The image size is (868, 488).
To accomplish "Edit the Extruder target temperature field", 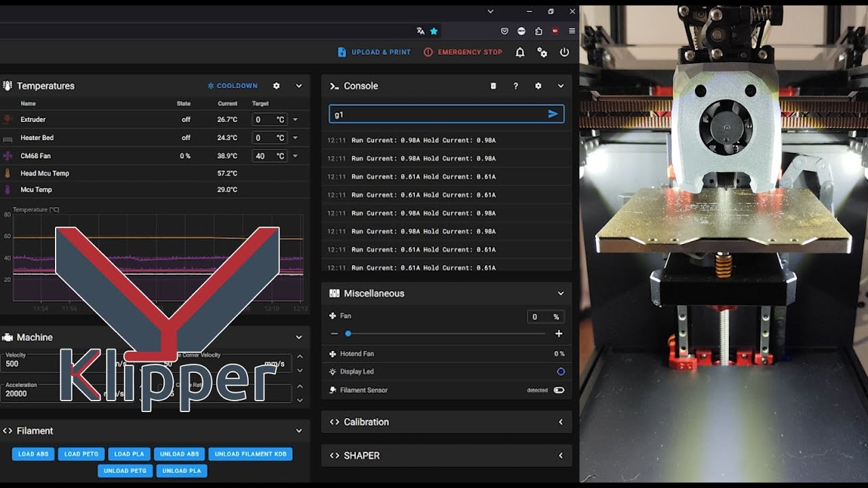I will pos(269,119).
